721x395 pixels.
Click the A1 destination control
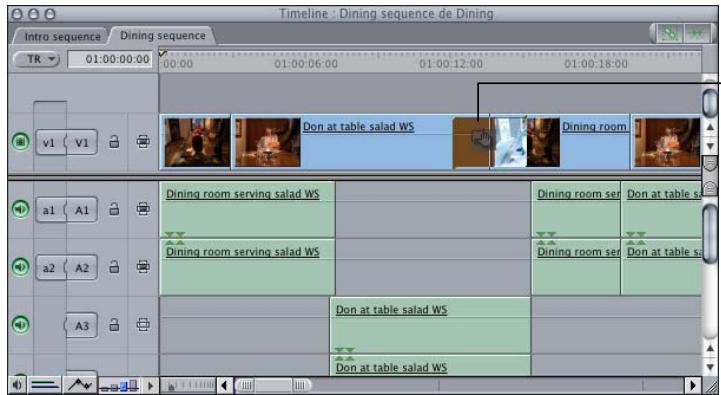click(81, 210)
